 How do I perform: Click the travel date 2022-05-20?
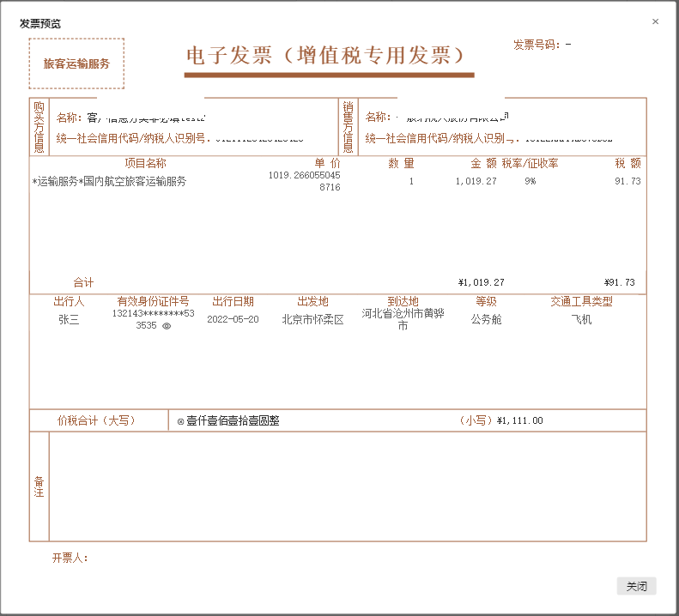pyautogui.click(x=234, y=319)
